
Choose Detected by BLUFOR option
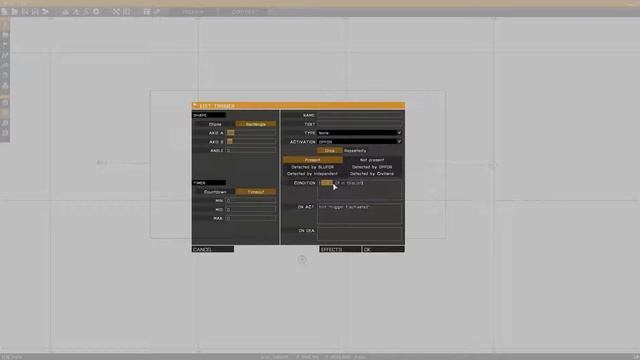pos(313,167)
